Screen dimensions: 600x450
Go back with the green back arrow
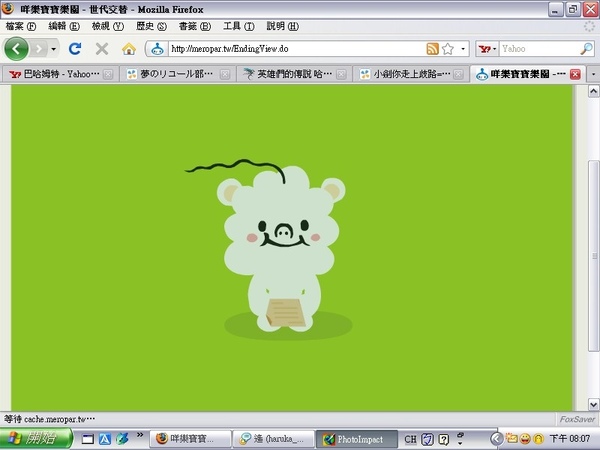(16, 49)
